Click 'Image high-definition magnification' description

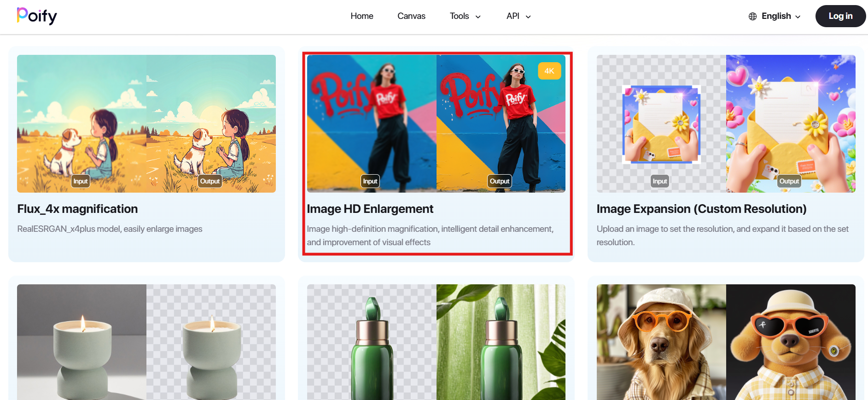430,235
